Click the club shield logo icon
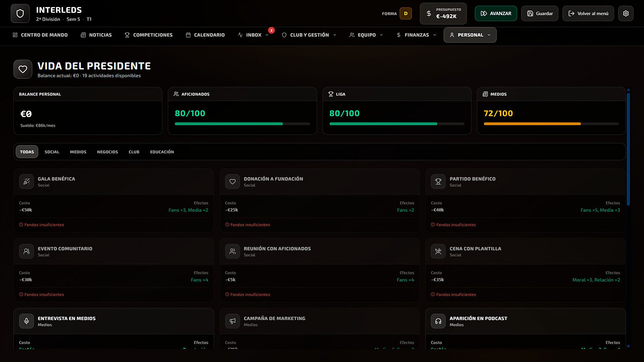 [x=20, y=13]
